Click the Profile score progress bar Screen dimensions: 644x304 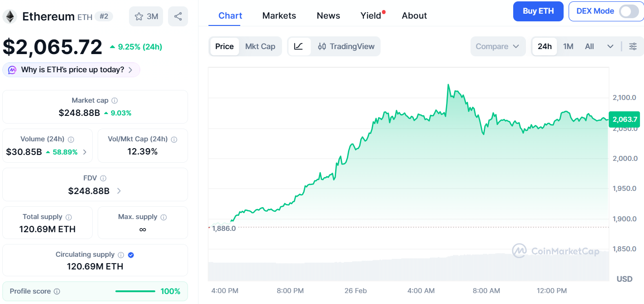[x=135, y=291]
